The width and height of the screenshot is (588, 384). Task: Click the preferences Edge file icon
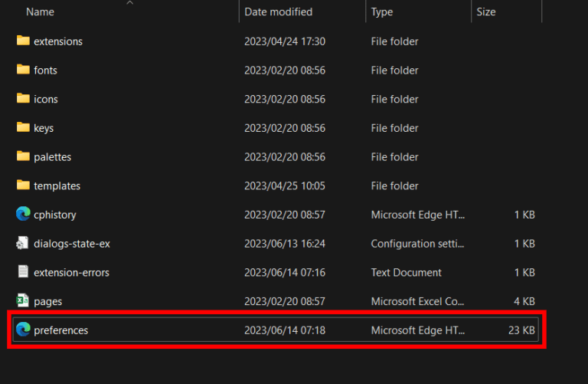pyautogui.click(x=23, y=330)
